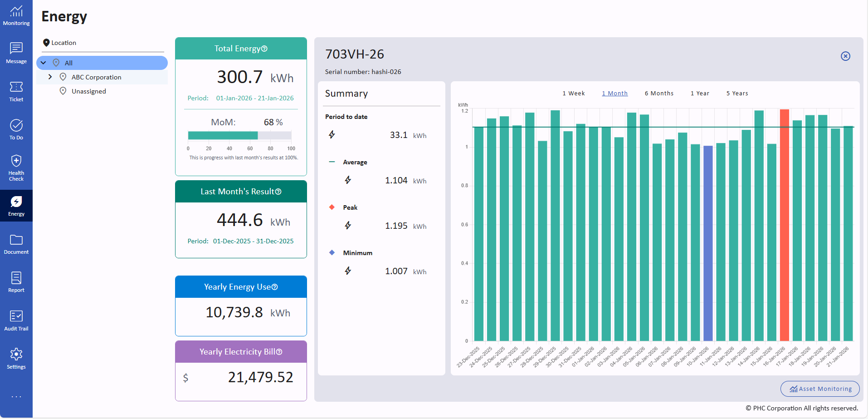868x419 pixels.
Task: Open the Monitoring sidebar icon
Action: (x=16, y=15)
